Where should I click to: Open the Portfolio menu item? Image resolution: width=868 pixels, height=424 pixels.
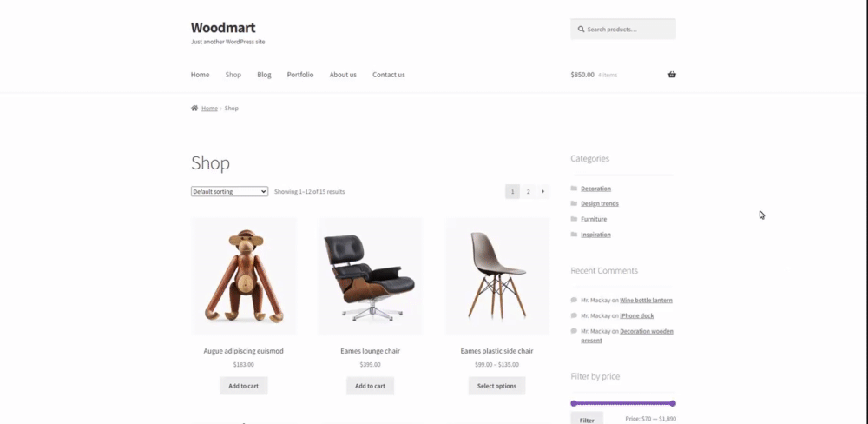300,75
